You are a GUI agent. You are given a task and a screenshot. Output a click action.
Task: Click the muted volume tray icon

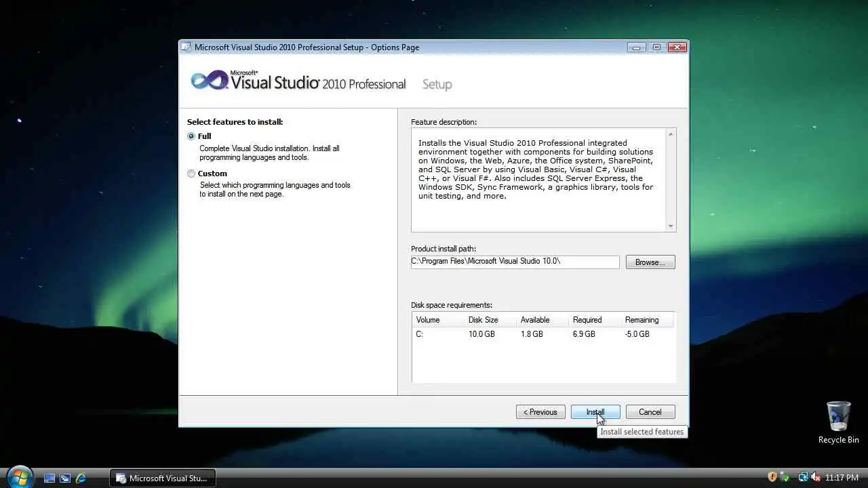[x=816, y=477]
